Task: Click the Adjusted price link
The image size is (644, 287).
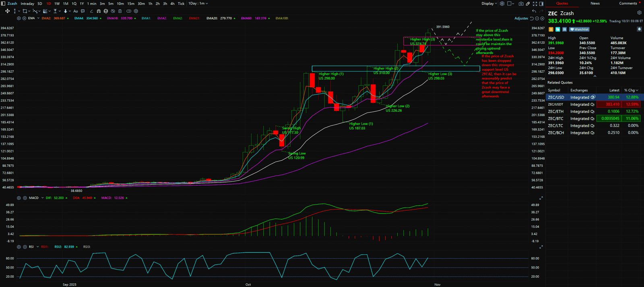Action: 521,18
